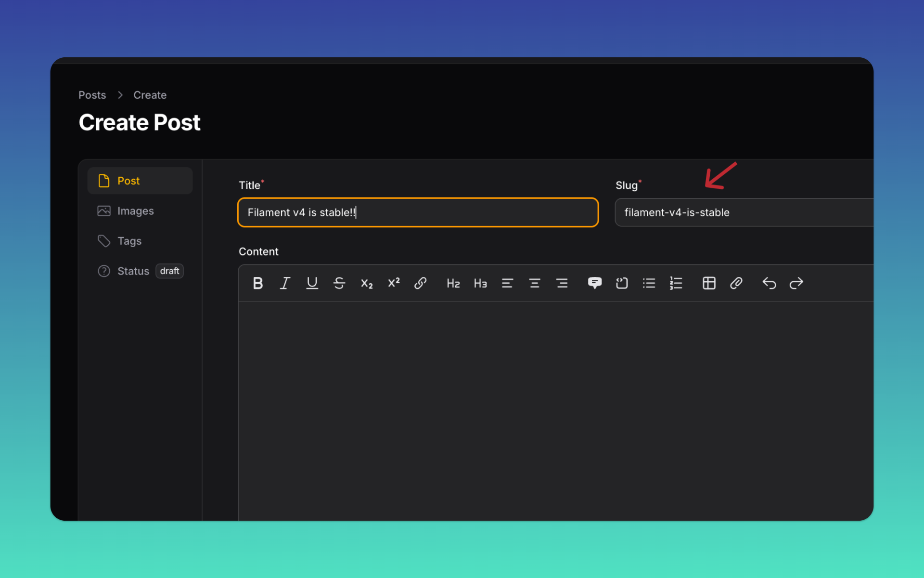
Task: Center align the text
Action: click(535, 283)
